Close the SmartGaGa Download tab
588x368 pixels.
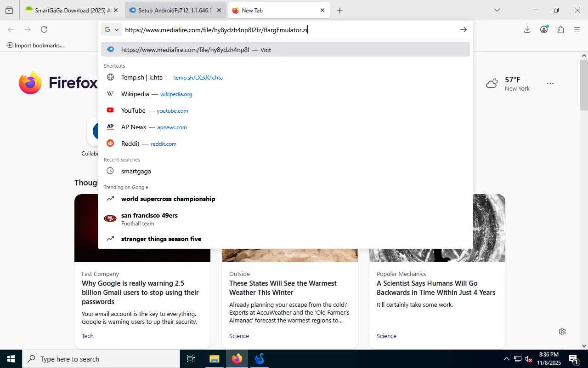tap(116, 10)
